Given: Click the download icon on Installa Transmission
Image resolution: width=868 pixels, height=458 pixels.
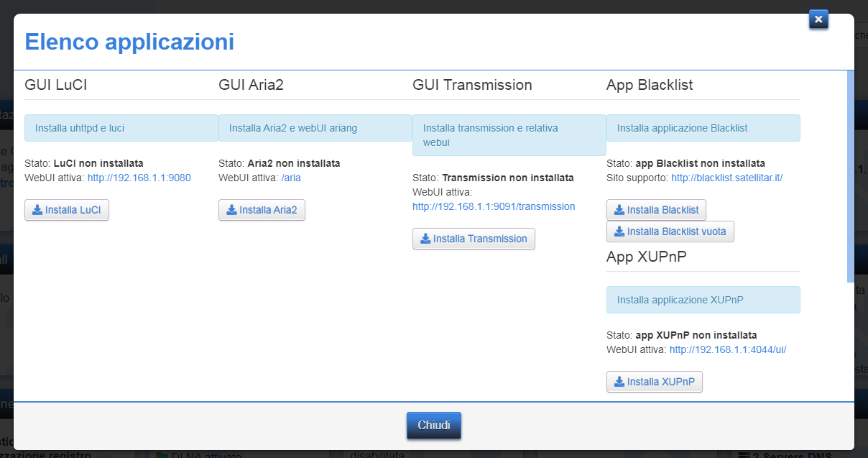Looking at the screenshot, I should (x=425, y=238).
